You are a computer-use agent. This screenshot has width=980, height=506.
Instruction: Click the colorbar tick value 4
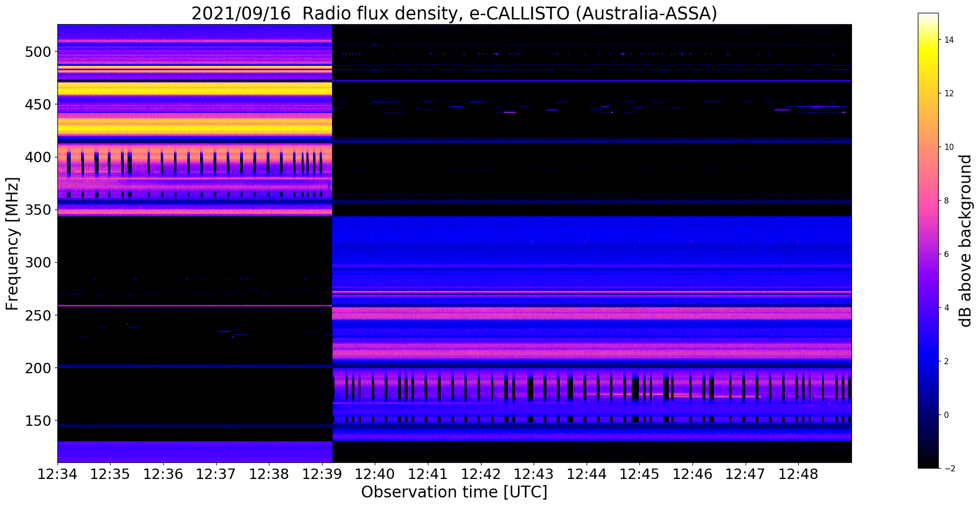click(946, 308)
